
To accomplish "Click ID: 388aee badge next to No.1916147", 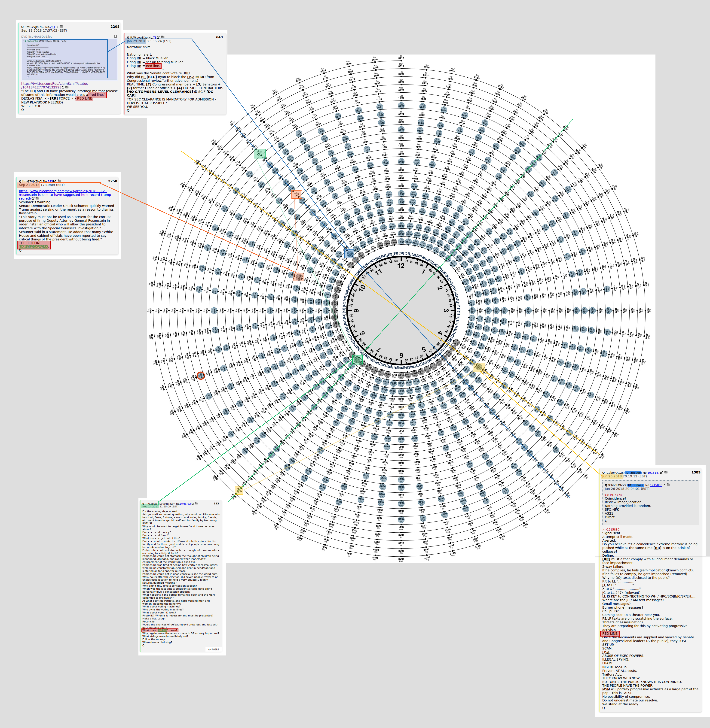I will tap(633, 473).
